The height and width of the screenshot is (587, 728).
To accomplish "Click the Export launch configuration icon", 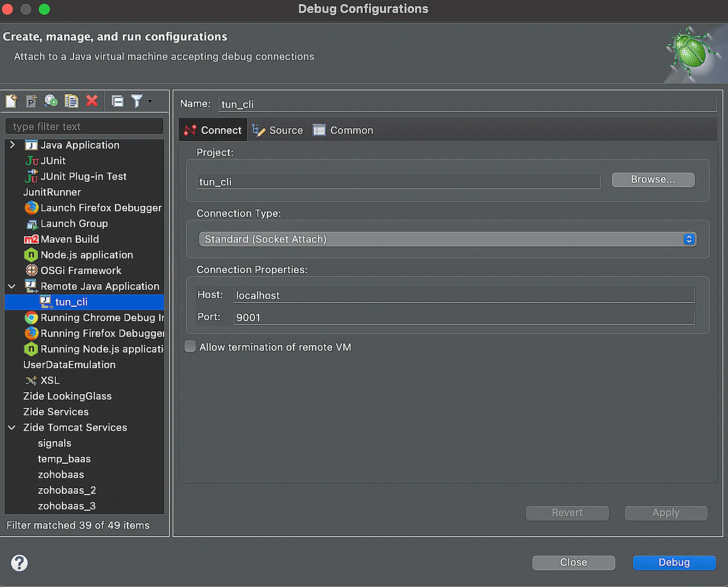I will (51, 101).
